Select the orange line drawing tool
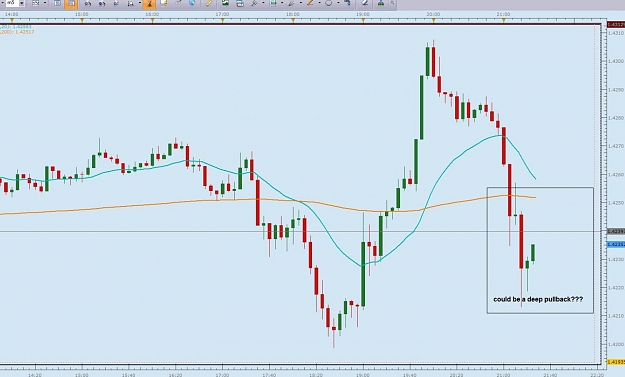The width and height of the screenshot is (625, 377). (x=310, y=3)
